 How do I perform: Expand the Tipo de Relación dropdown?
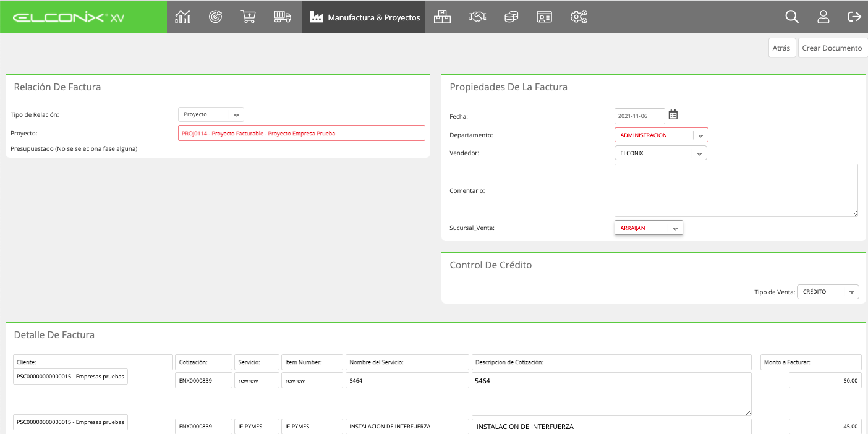pos(211,114)
